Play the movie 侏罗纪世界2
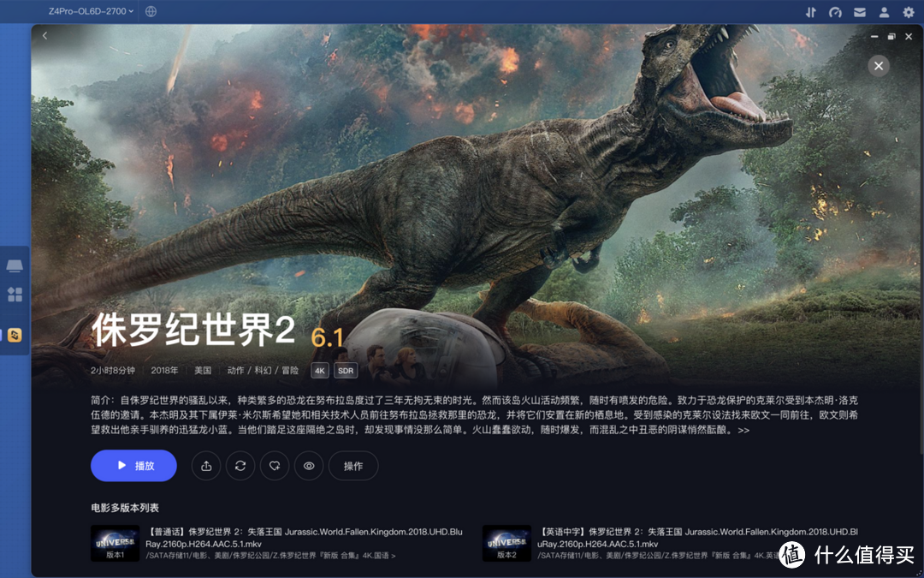This screenshot has height=578, width=924. [133, 465]
